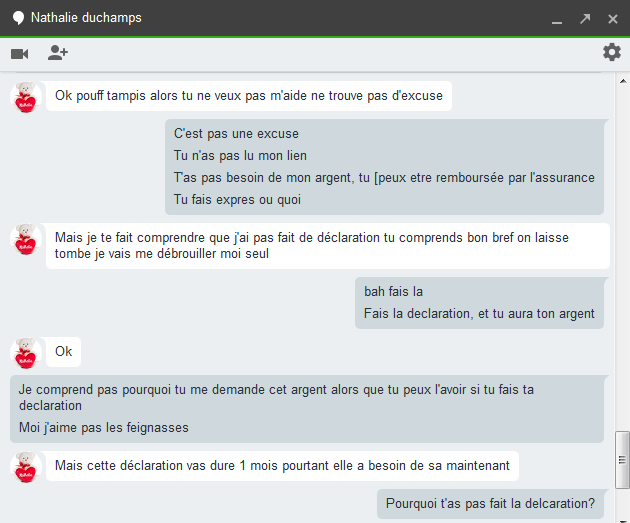630x523 pixels.
Task: Start a video call with Nathalie
Action: (x=19, y=53)
